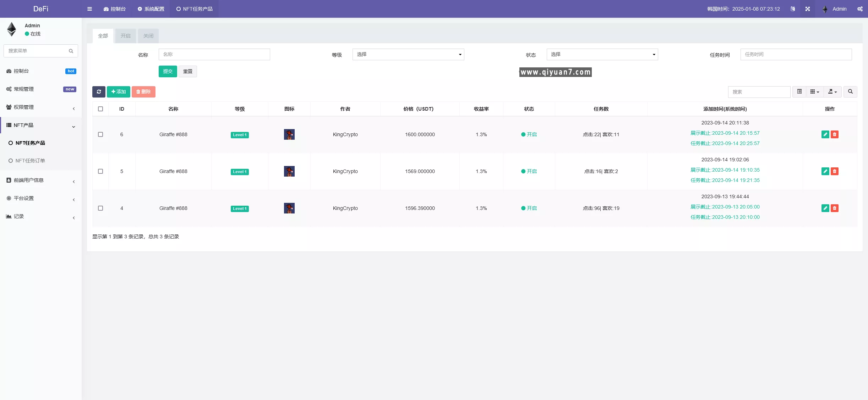868x400 pixels.
Task: Click the edit pencil for ID 6
Action: coord(825,134)
